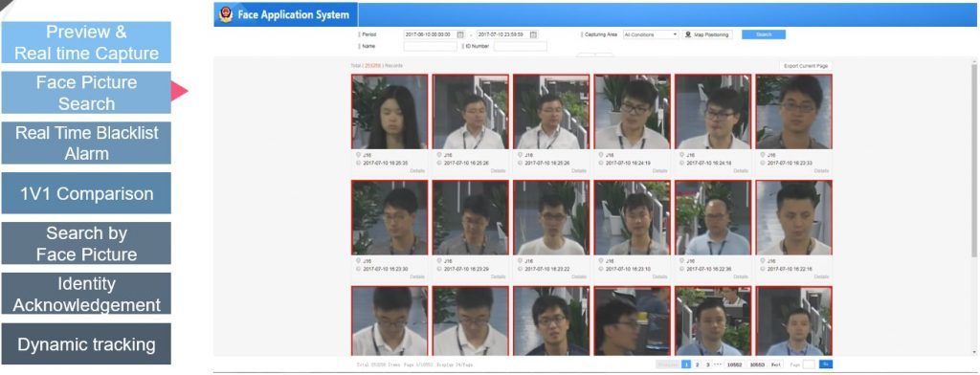This screenshot has width=980, height=375.
Task: Open Details link of first capture
Action: pos(417,170)
